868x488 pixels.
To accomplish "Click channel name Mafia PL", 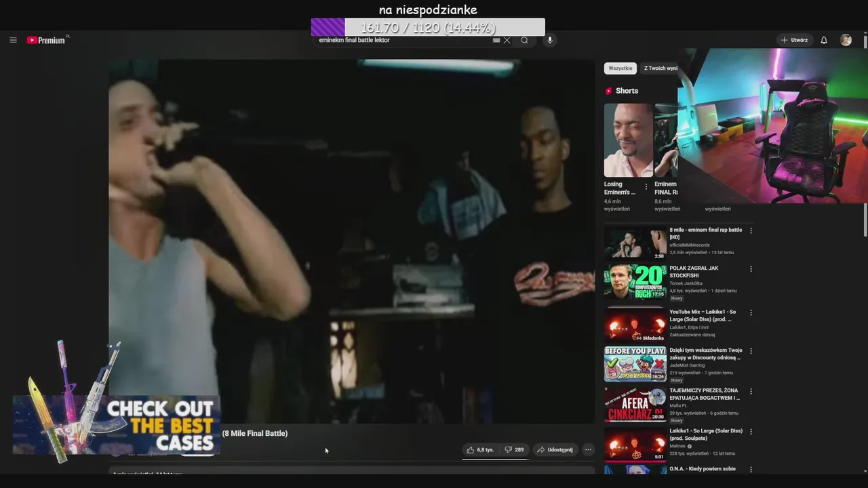I will (x=679, y=405).
